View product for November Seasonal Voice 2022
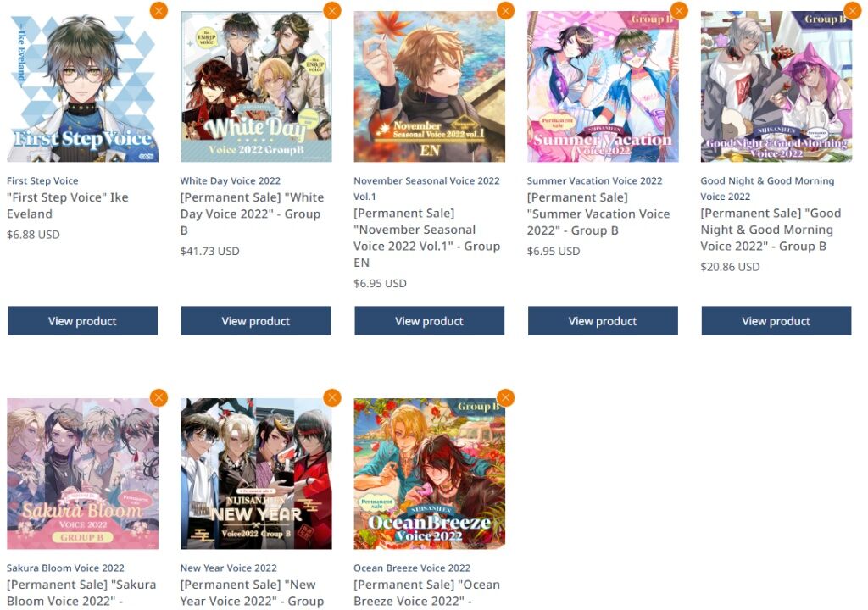This screenshot has height=610, width=868. pyautogui.click(x=429, y=321)
